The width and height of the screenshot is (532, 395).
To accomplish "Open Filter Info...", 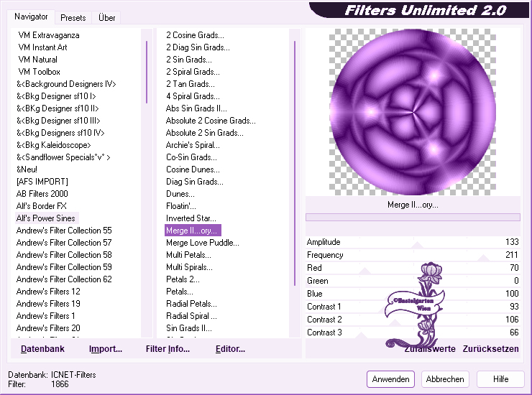I will [x=168, y=349].
